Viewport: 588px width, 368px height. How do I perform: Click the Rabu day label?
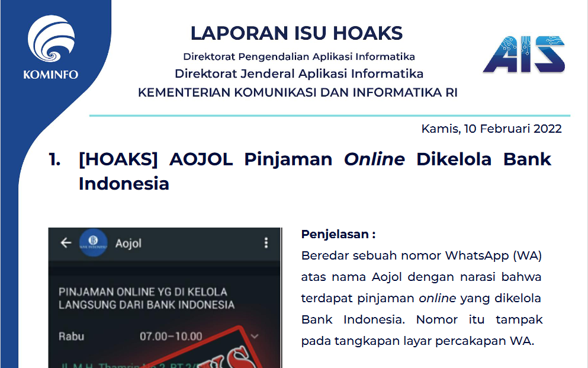coord(71,336)
